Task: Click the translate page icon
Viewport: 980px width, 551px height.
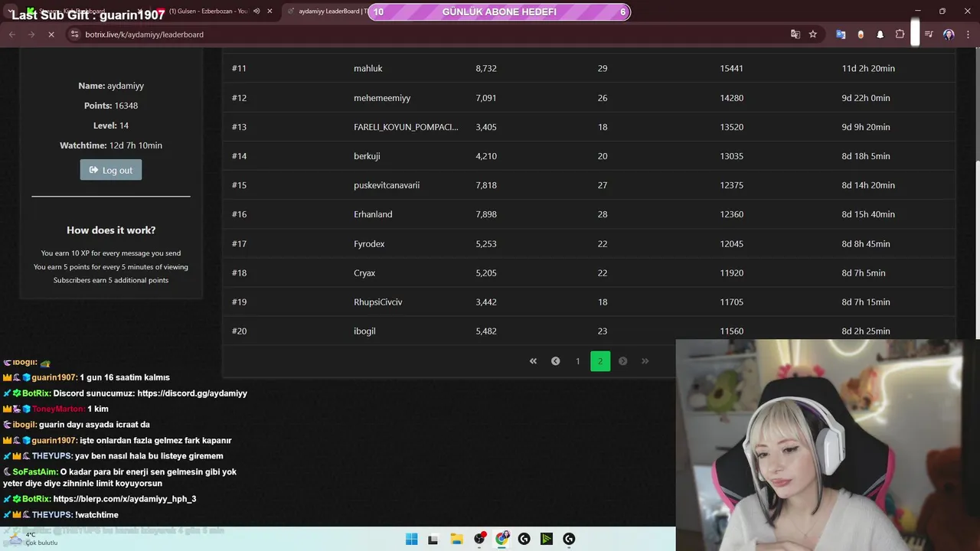Action: point(795,34)
